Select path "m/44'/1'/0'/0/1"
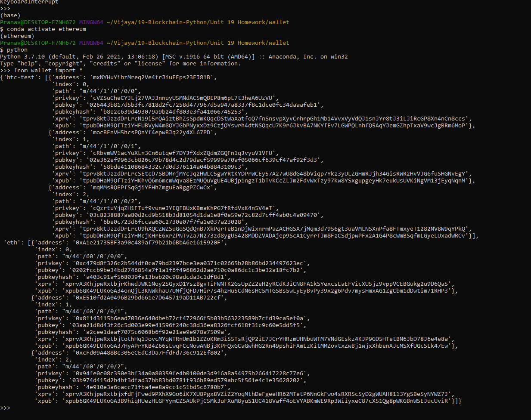Viewport: 531px width, 420px height. [109, 146]
